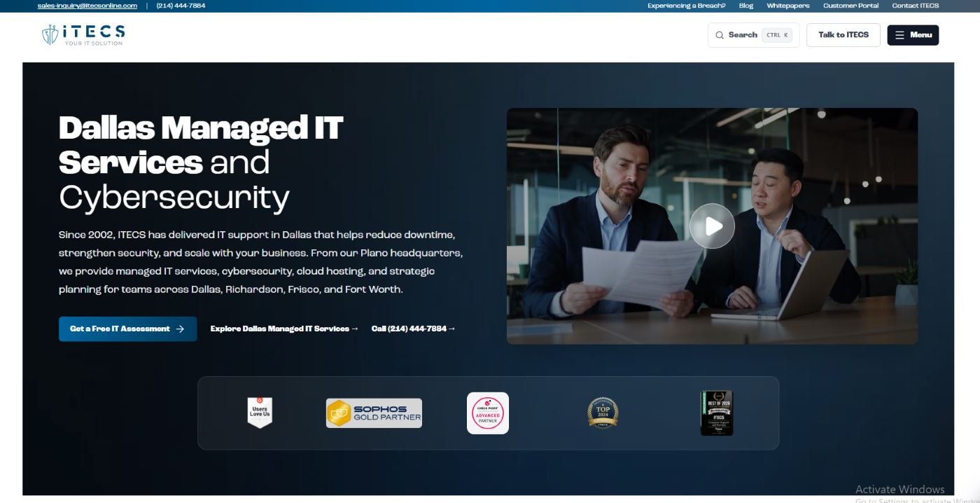Open the Customer Portal link
The height and width of the screenshot is (503, 980).
pyautogui.click(x=850, y=6)
